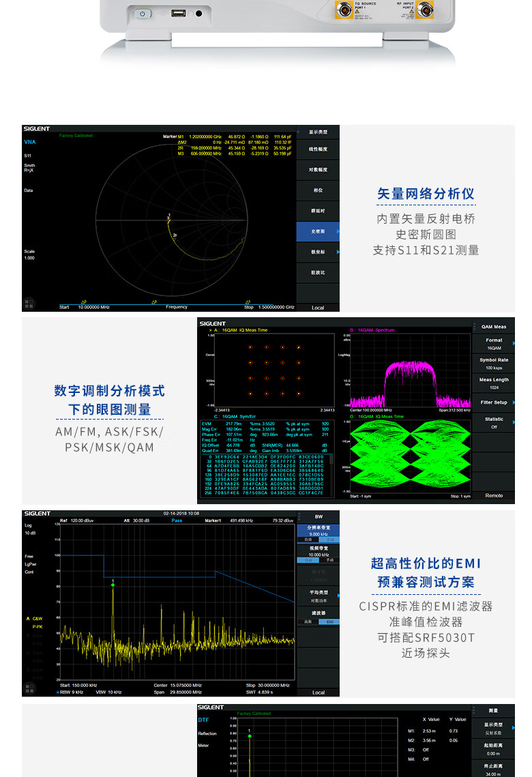Image resolution: width=532 pixels, height=777 pixels.
Task: Toggle Statistic Off in QAM menu
Action: pos(494,423)
